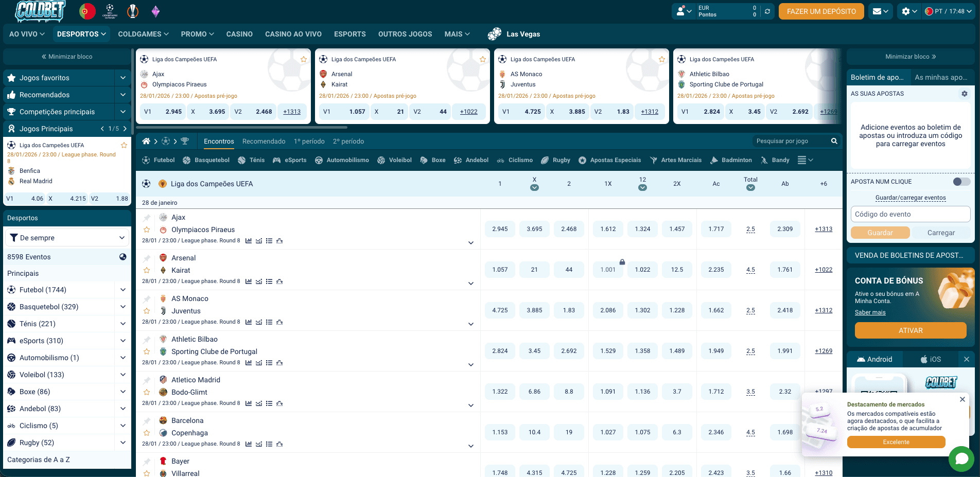The width and height of the screenshot is (980, 477).
Task: Open more sports list menu in strip
Action: (805, 160)
